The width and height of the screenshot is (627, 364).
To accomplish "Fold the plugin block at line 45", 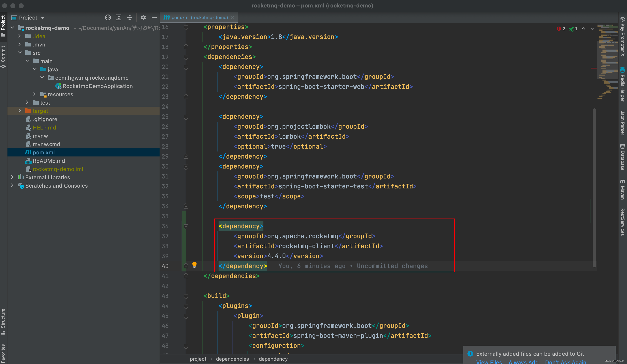I will pyautogui.click(x=186, y=316).
